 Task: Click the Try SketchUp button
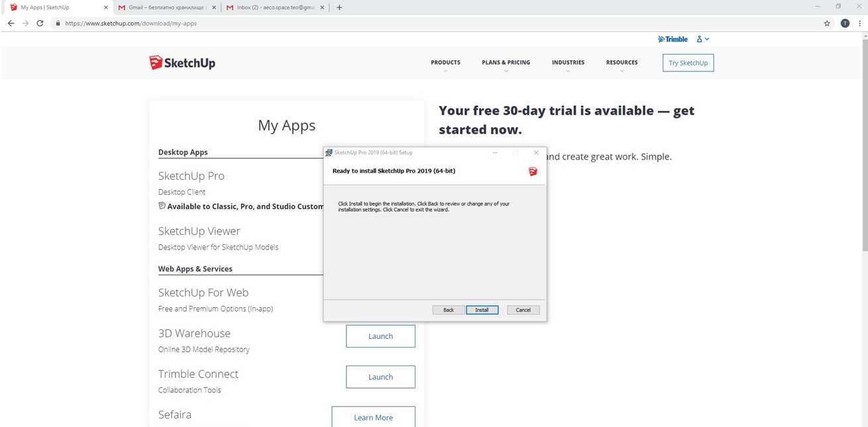(x=688, y=63)
